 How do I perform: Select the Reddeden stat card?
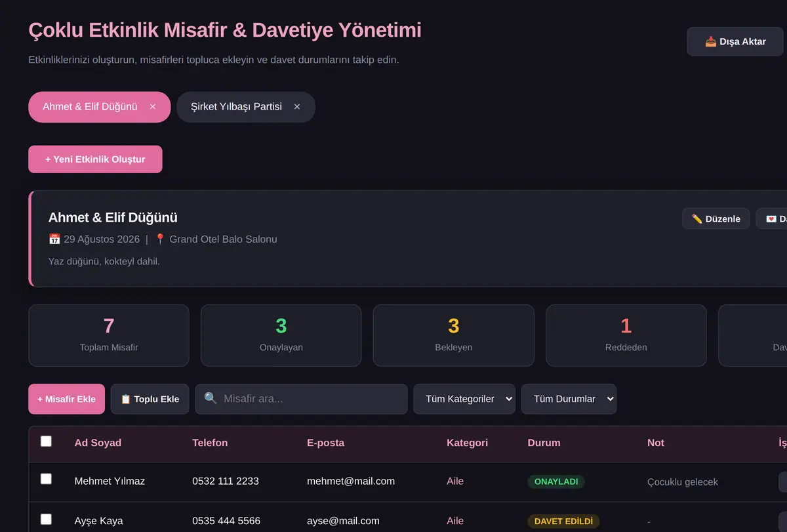click(626, 335)
